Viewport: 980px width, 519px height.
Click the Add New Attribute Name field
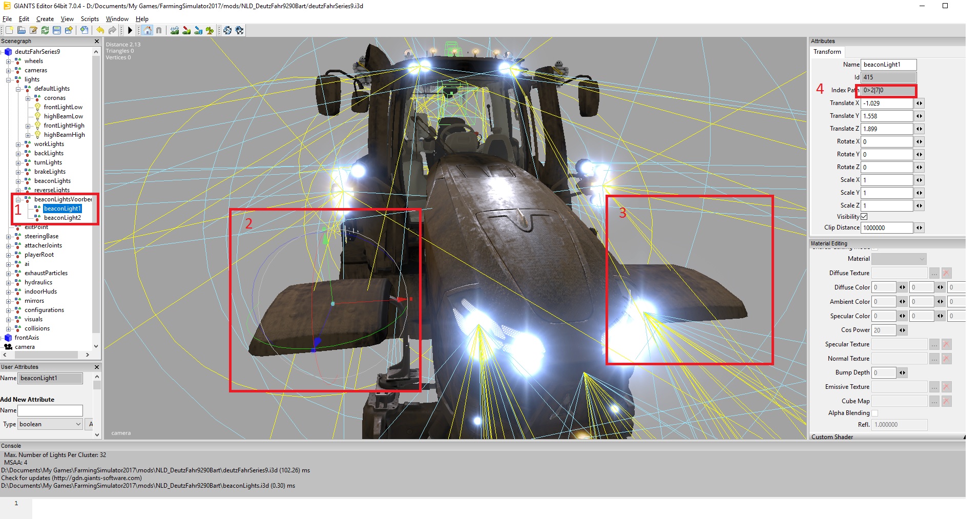(x=50, y=410)
